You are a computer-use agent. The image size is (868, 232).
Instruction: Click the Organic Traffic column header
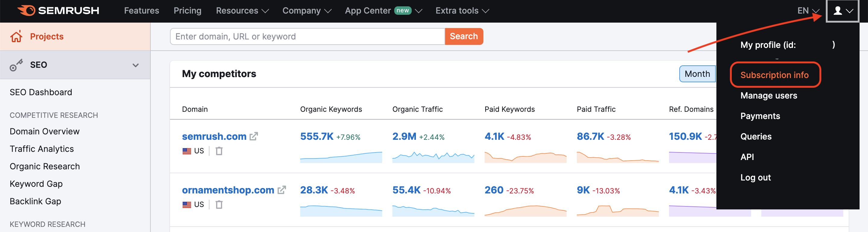pos(417,109)
